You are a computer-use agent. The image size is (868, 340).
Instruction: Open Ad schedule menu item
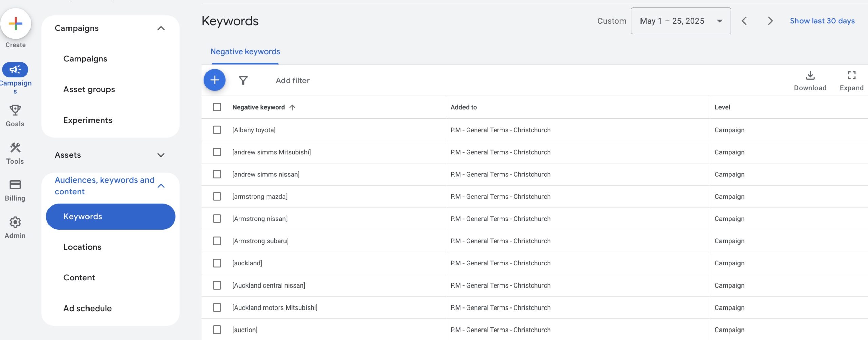tap(87, 309)
